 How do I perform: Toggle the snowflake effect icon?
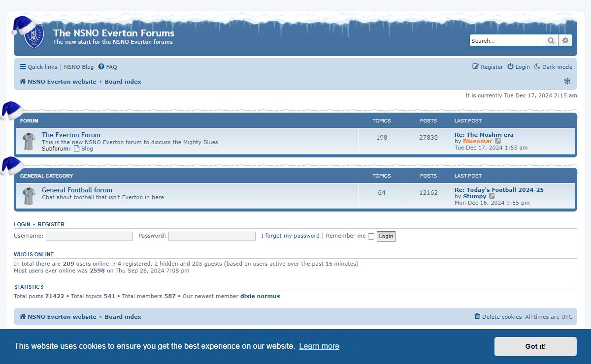coord(567,81)
